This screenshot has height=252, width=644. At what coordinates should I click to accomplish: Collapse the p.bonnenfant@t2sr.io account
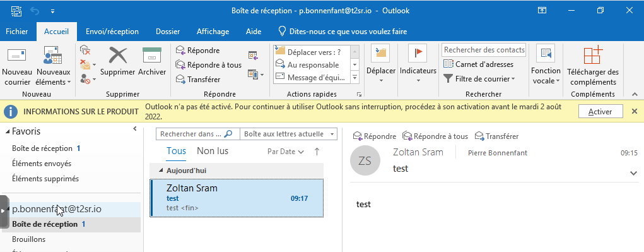click(8, 209)
